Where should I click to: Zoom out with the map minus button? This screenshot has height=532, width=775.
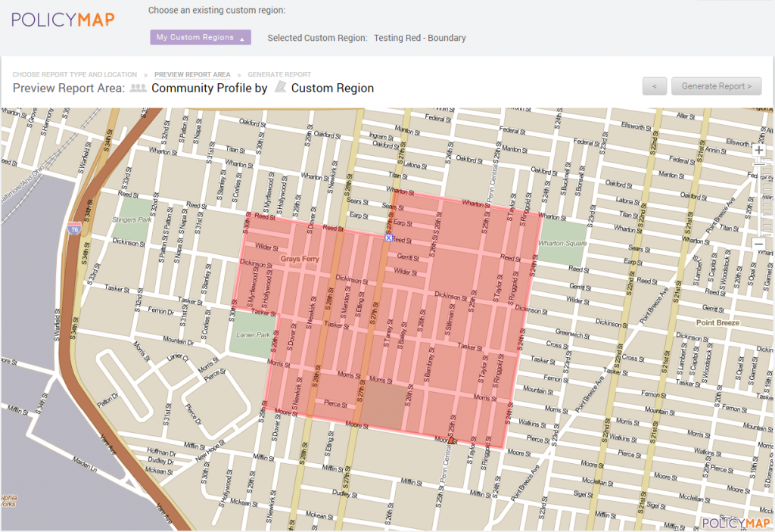tap(758, 244)
